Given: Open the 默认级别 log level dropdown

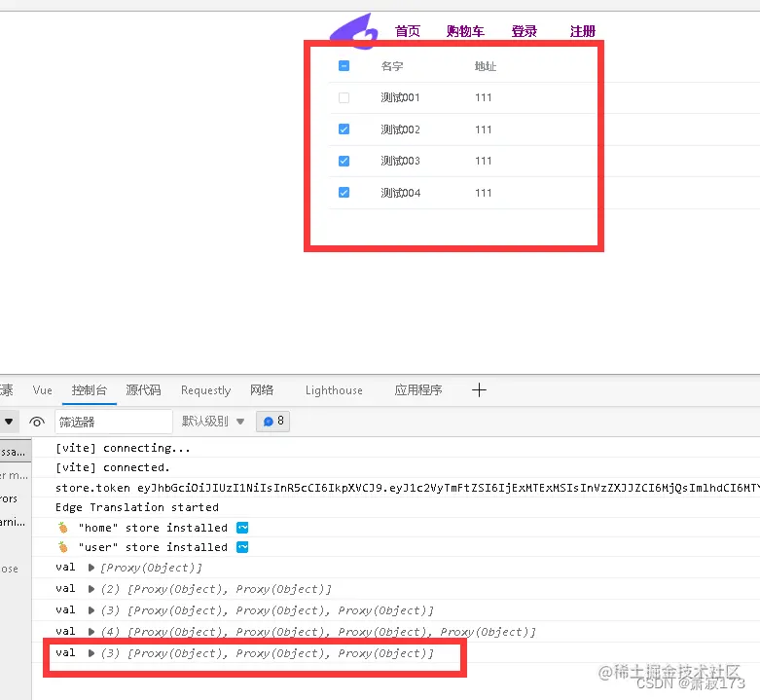Looking at the screenshot, I should pyautogui.click(x=213, y=422).
